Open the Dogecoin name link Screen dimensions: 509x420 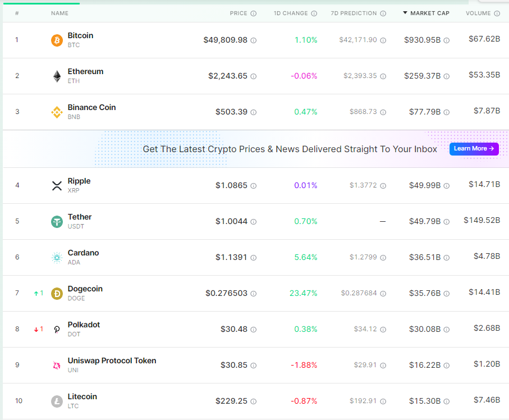[85, 289]
